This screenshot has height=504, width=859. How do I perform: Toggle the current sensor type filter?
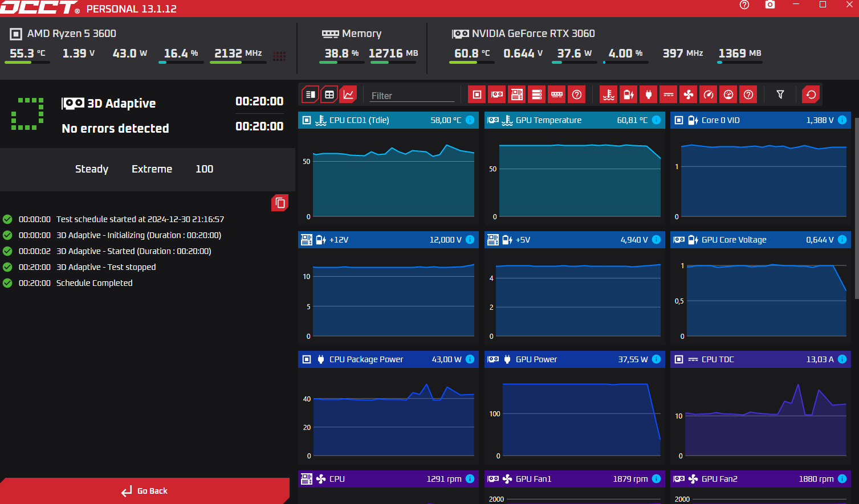pos(669,95)
